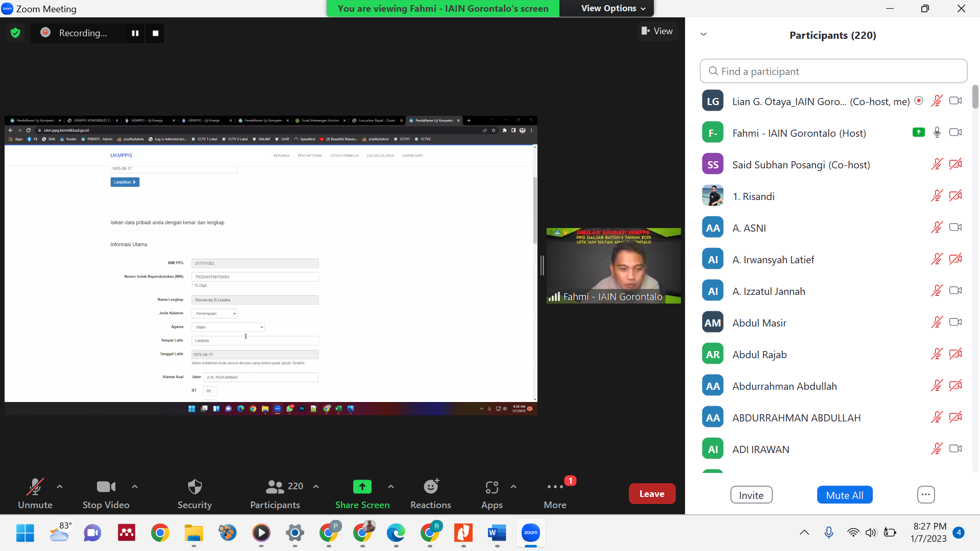The width and height of the screenshot is (980, 551).
Task: Open the View layout menu
Action: [657, 31]
